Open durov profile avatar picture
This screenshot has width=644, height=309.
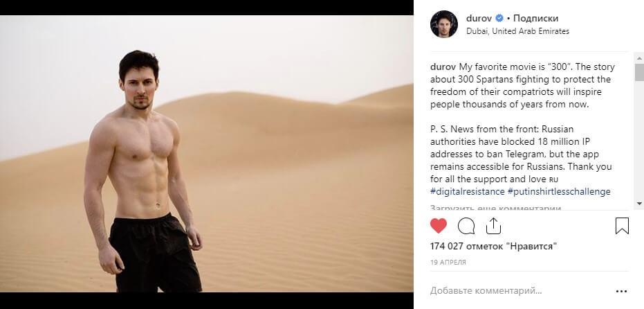tap(443, 24)
